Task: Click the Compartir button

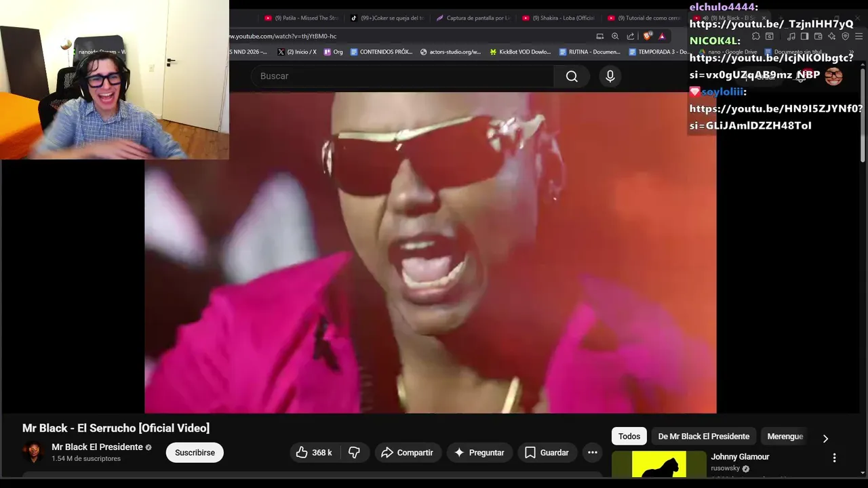Action: pos(407,453)
